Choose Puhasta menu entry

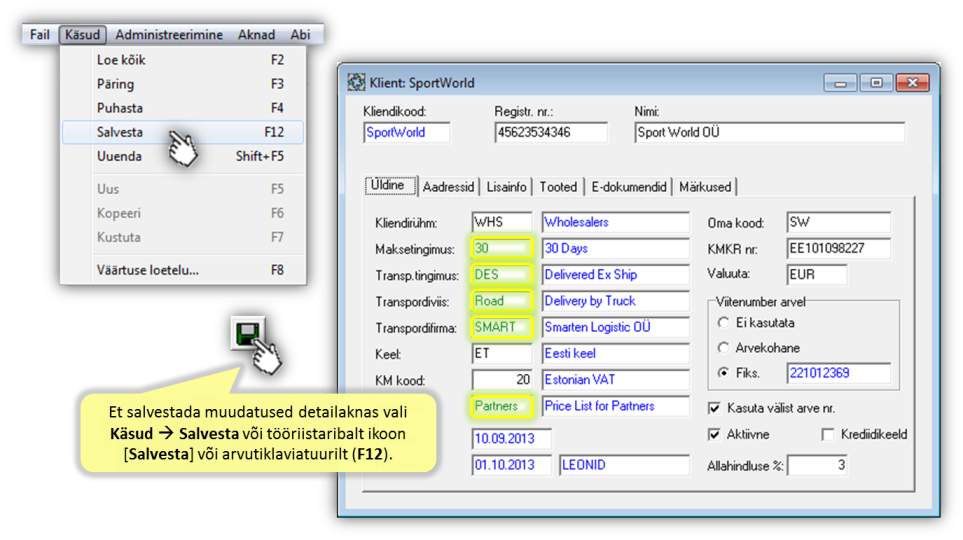183,108
